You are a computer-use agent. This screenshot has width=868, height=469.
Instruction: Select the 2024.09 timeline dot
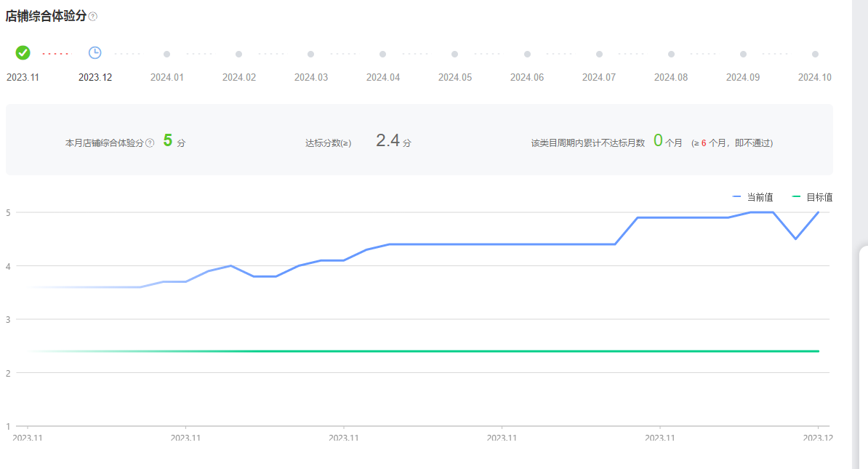tap(743, 54)
